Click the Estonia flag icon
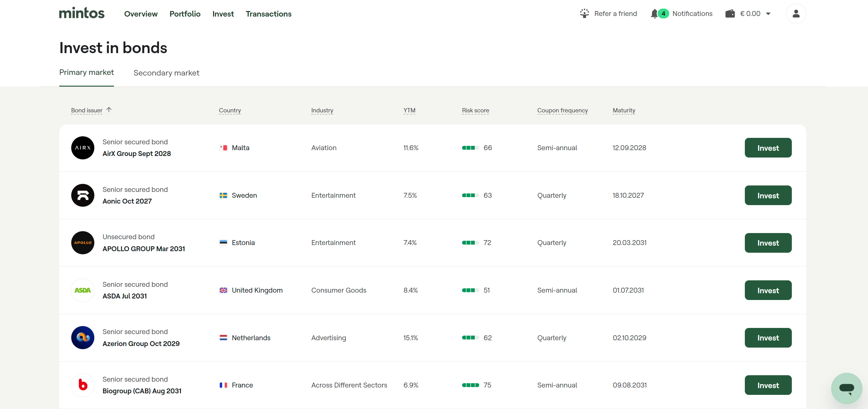This screenshot has width=868, height=409. click(223, 243)
